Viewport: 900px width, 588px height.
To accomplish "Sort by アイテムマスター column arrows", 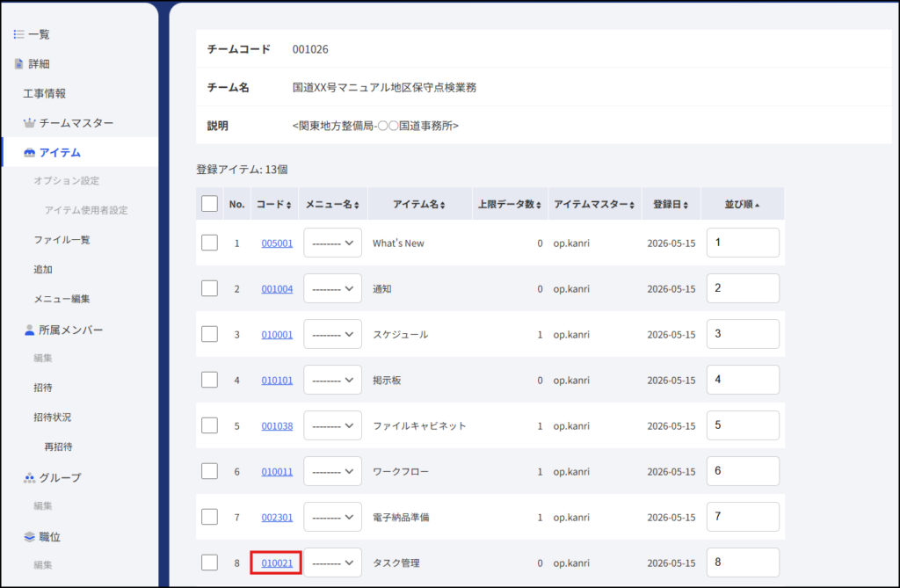I will point(632,205).
